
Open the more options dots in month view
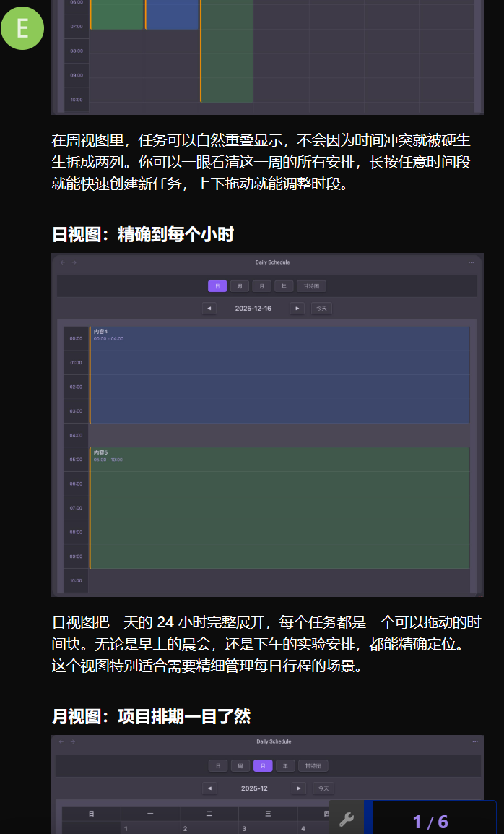pos(475,741)
